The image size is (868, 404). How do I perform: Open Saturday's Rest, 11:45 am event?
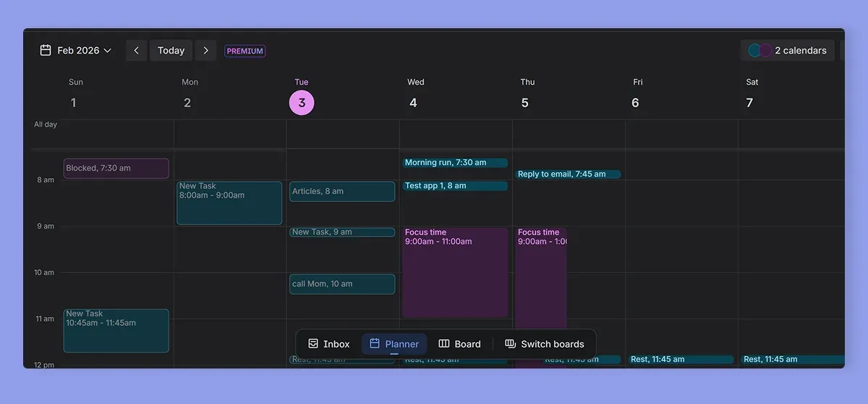[793, 359]
